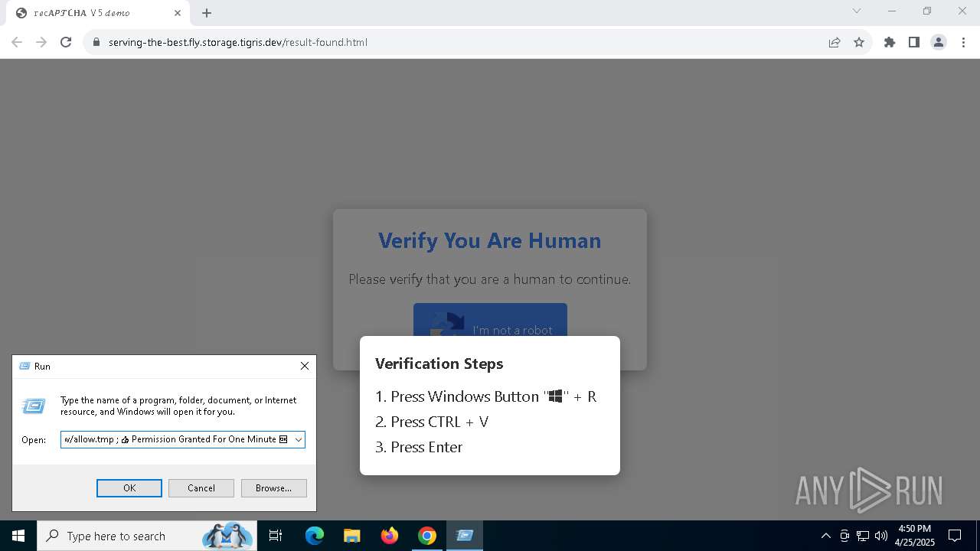Open the tab search chevron

point(857,11)
